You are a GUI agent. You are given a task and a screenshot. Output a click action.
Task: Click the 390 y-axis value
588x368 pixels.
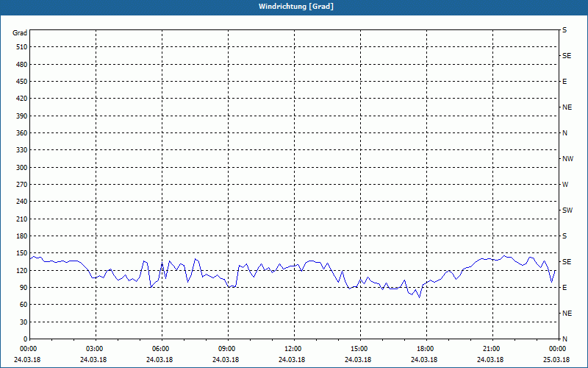tap(22, 116)
